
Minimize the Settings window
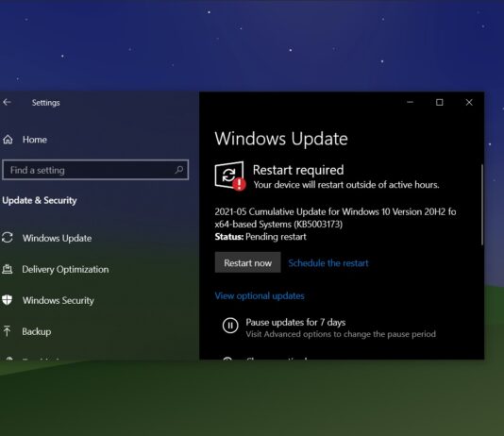coord(410,102)
